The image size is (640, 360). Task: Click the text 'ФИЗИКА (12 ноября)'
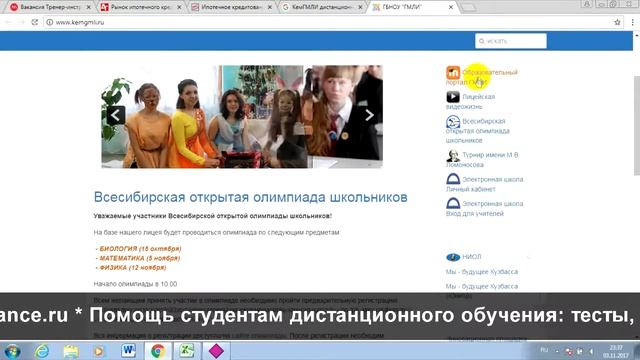133,267
